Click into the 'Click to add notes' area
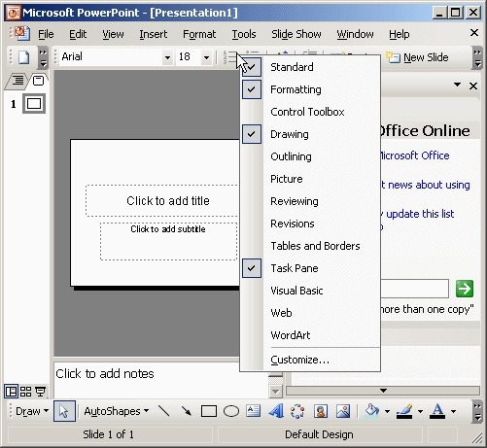 click(x=161, y=380)
